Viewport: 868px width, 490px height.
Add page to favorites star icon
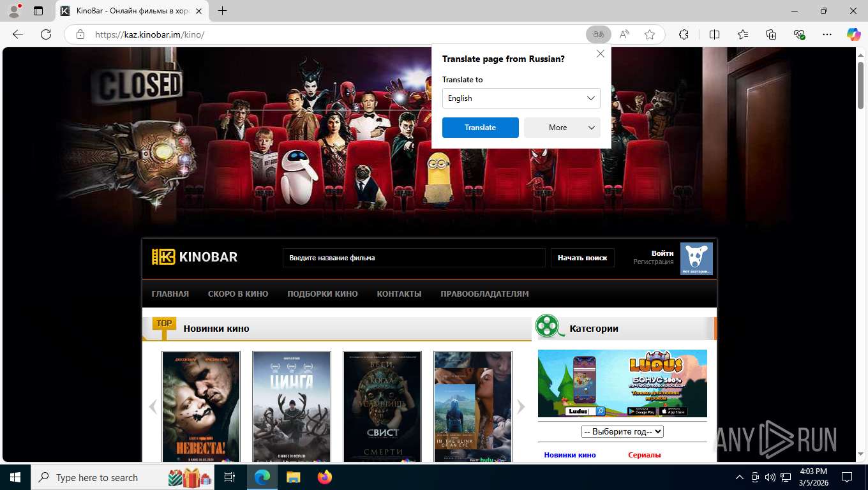point(650,34)
